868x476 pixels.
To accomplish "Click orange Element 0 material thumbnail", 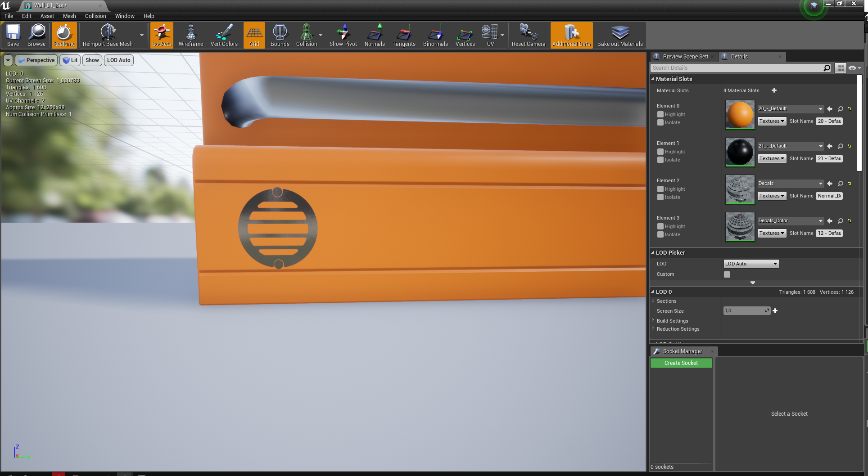I will (740, 115).
